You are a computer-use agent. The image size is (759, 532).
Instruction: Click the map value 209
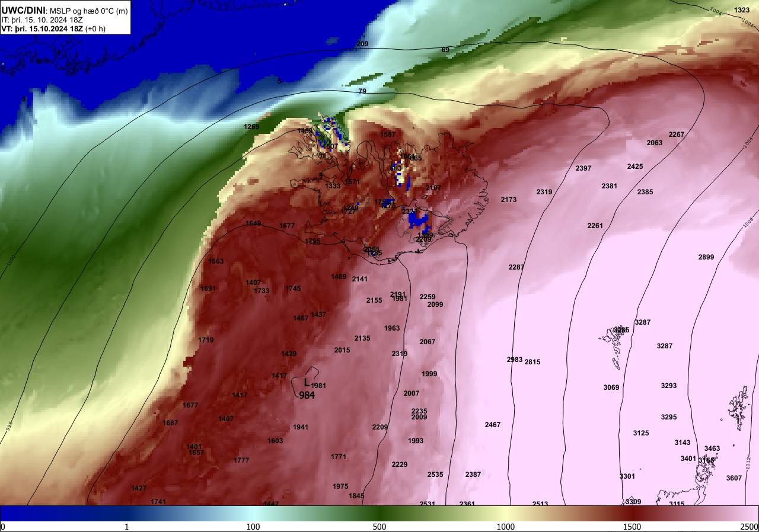(362, 44)
